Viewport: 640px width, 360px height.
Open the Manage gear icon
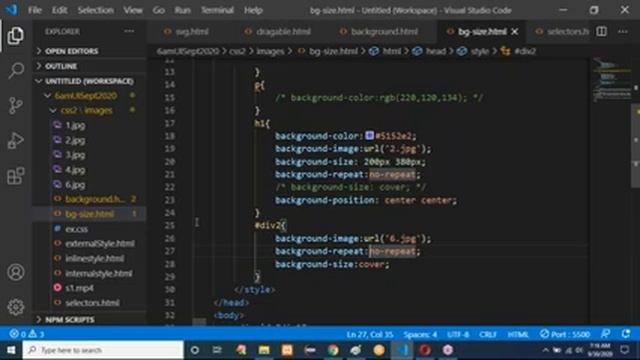[16, 307]
